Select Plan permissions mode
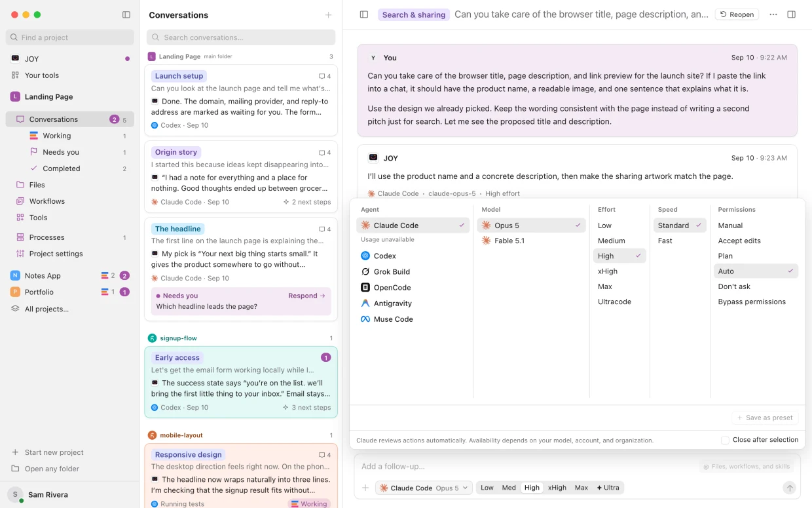Viewport: 812px width, 508px height. [x=756, y=256]
